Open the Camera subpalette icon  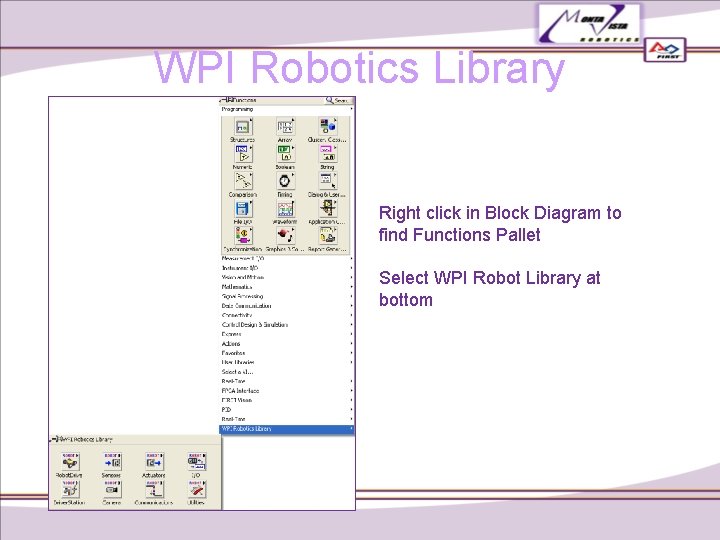[x=112, y=489]
